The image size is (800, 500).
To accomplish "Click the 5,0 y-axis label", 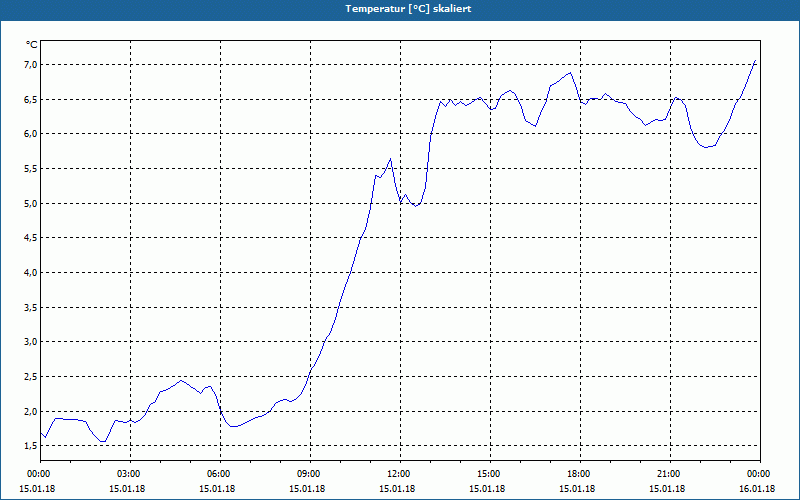I will click(31, 203).
